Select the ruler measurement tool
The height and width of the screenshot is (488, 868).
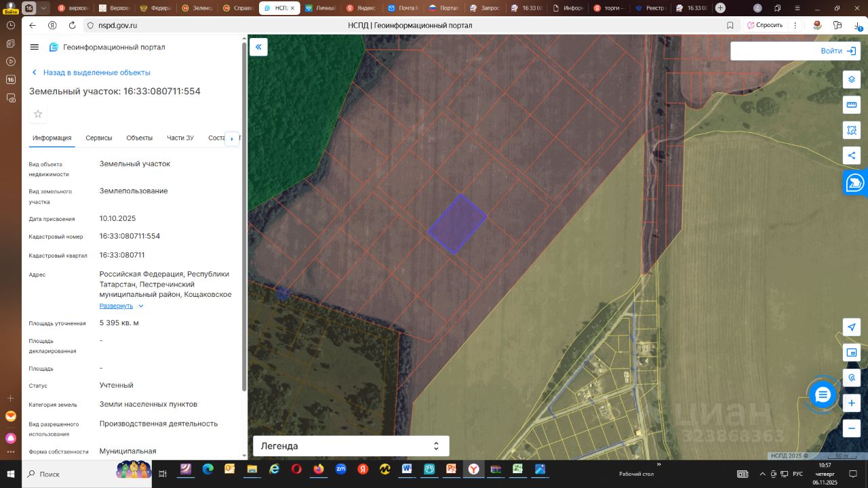852,104
